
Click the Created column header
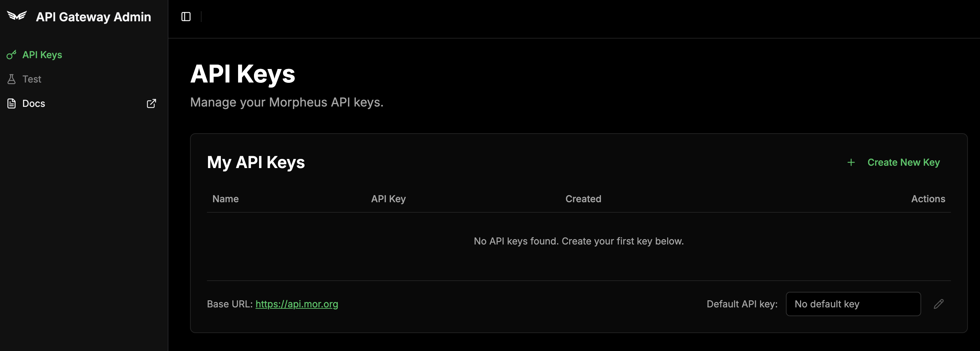[x=583, y=198]
